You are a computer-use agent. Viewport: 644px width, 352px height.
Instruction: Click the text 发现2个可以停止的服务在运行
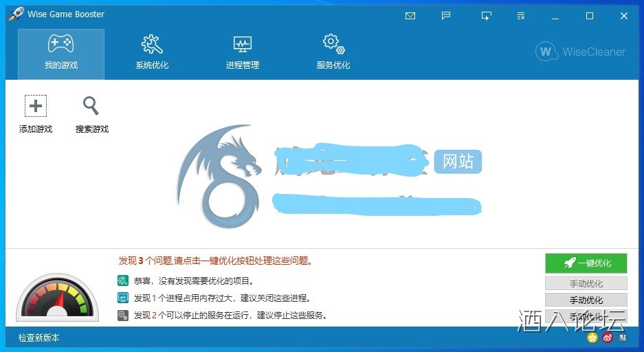[x=230, y=316]
